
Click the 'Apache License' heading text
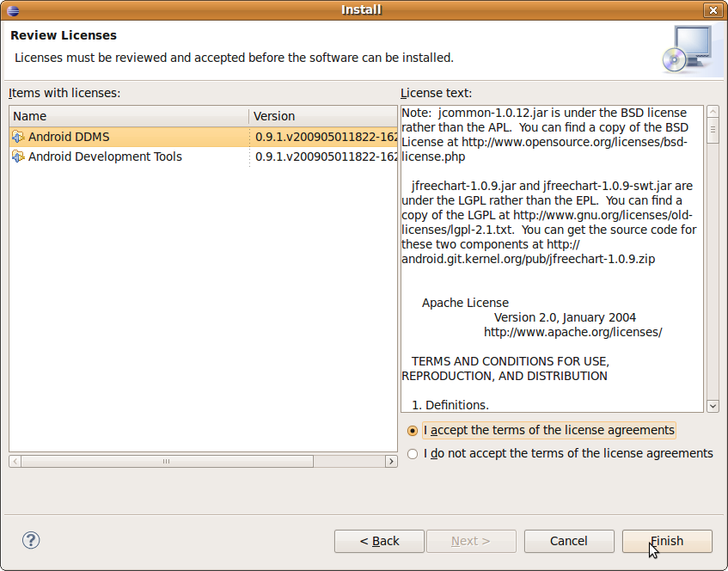click(x=465, y=303)
